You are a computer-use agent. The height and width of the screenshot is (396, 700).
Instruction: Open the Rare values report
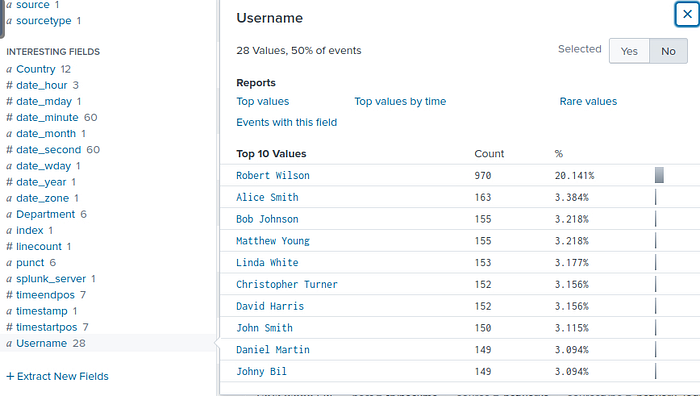pyautogui.click(x=588, y=101)
